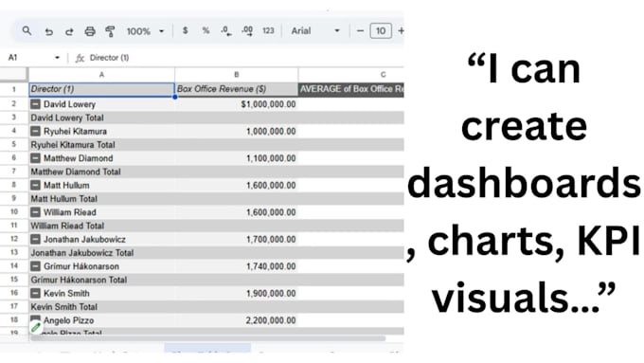Select column A header

click(101, 75)
